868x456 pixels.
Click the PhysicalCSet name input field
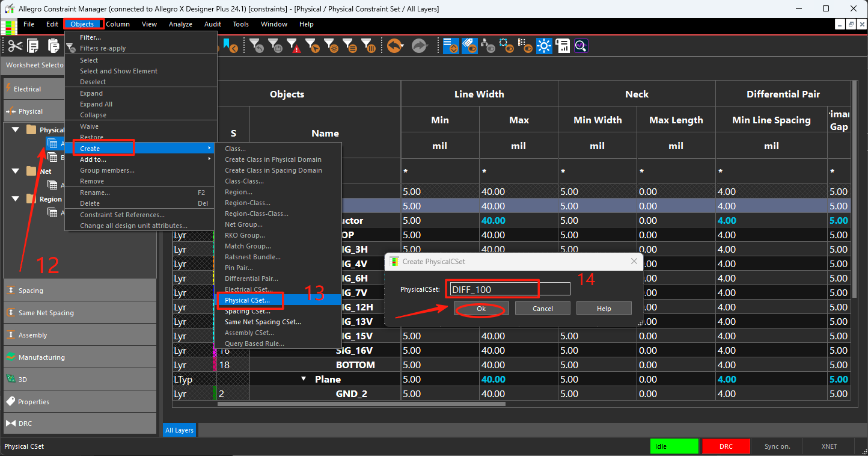pos(507,289)
